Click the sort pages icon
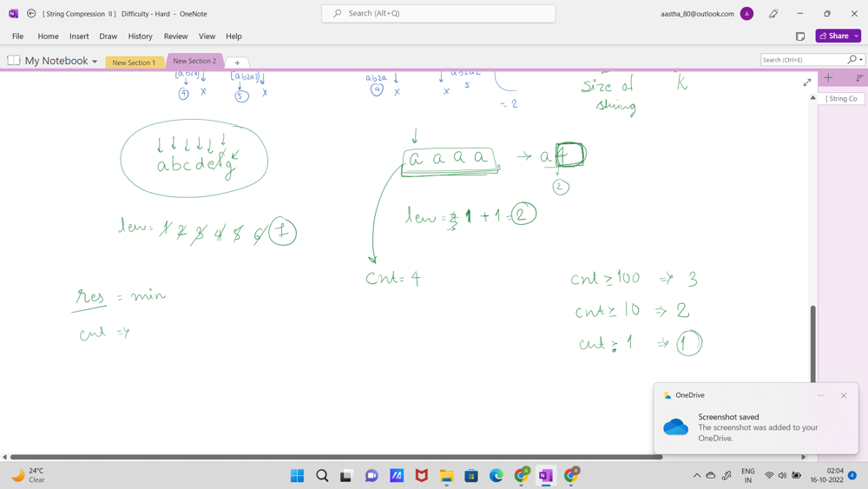This screenshot has height=489, width=868. point(859,78)
